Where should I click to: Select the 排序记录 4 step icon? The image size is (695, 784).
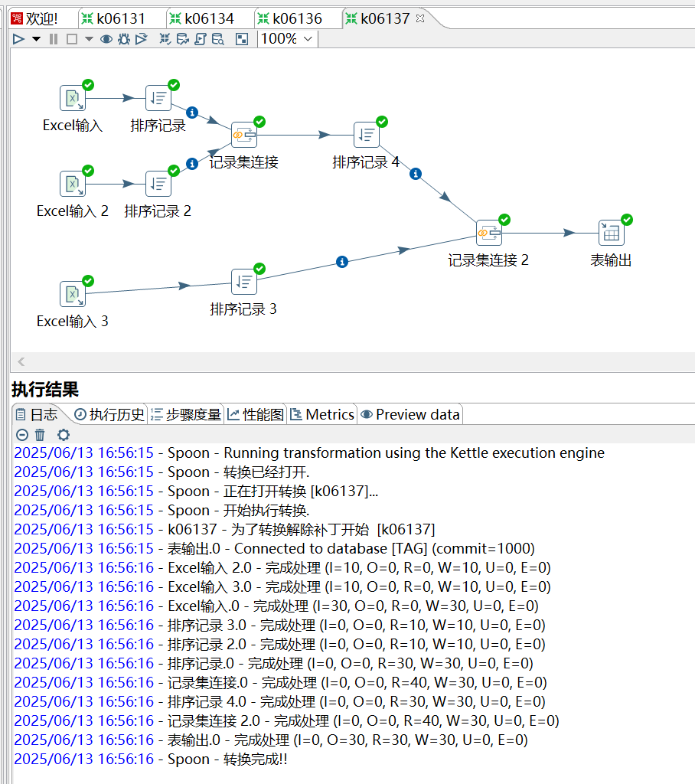pos(367,135)
